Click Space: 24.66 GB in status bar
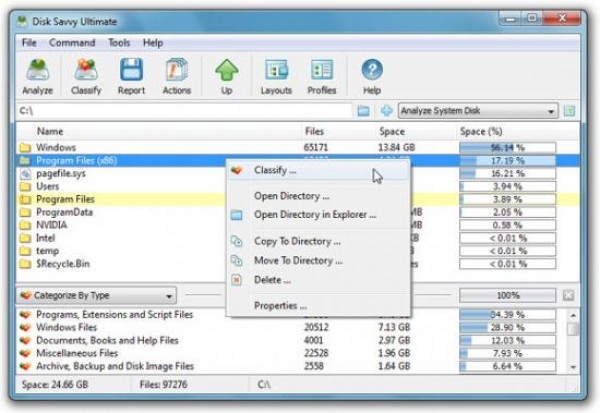 55,384
